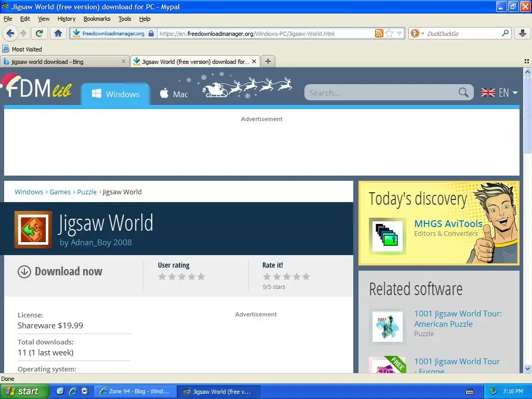Click the Download now button
532x399 pixels.
(60, 271)
